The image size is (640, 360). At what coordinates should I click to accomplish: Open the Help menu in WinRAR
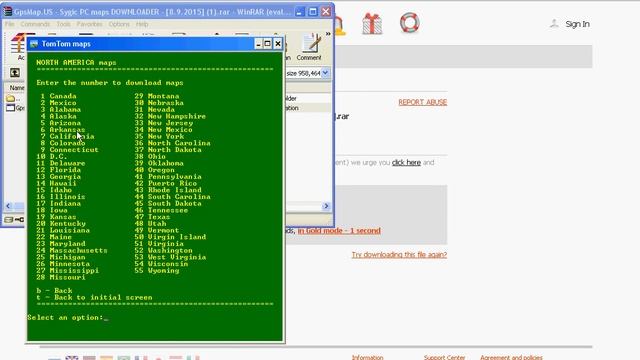[142, 24]
